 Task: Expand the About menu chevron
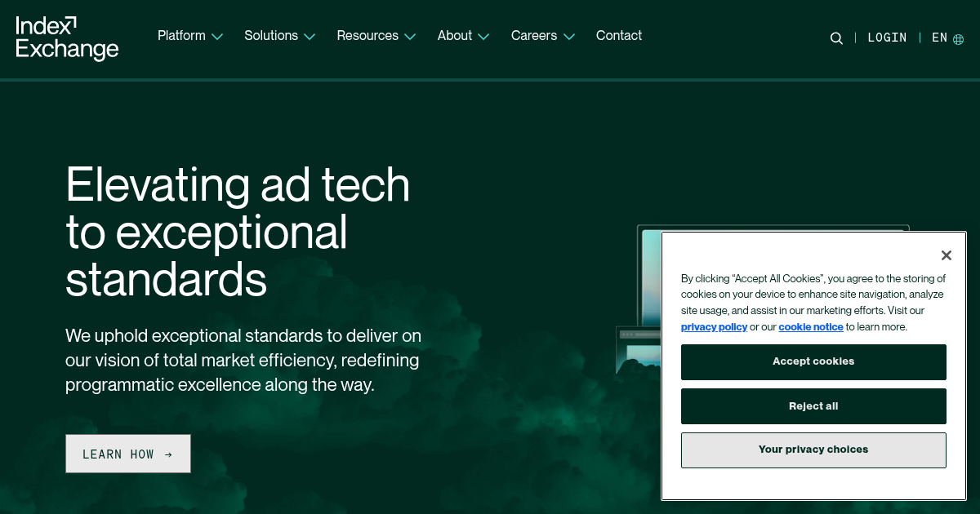point(483,37)
